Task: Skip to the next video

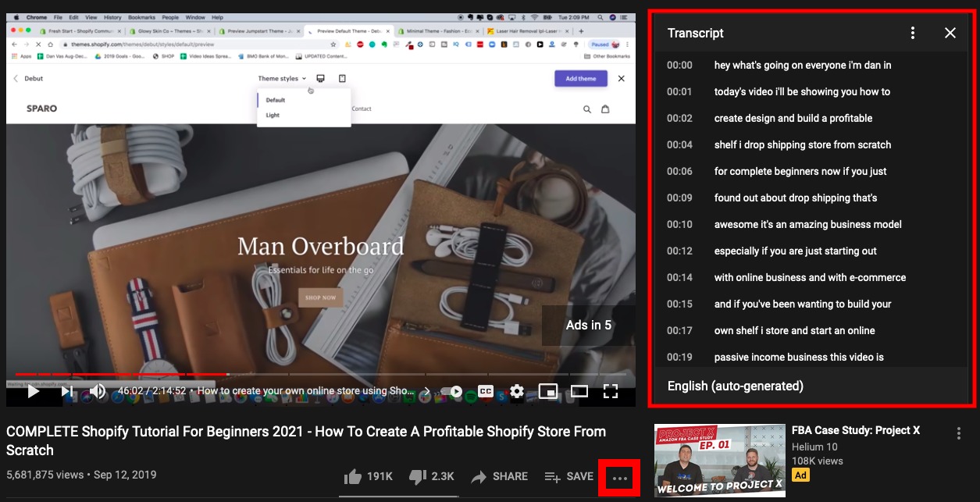Action: (68, 391)
